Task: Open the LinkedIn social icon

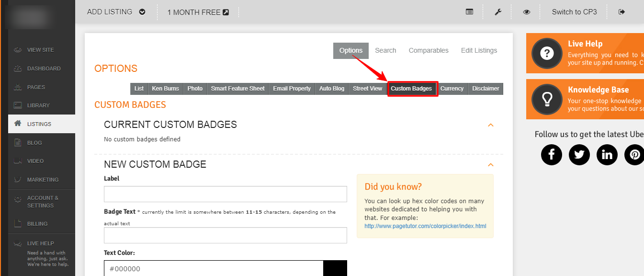Action: click(x=607, y=155)
